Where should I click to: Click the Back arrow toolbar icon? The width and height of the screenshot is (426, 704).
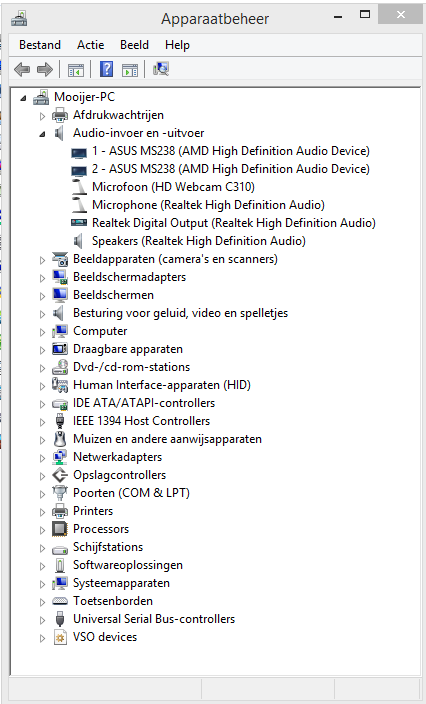tap(22, 70)
